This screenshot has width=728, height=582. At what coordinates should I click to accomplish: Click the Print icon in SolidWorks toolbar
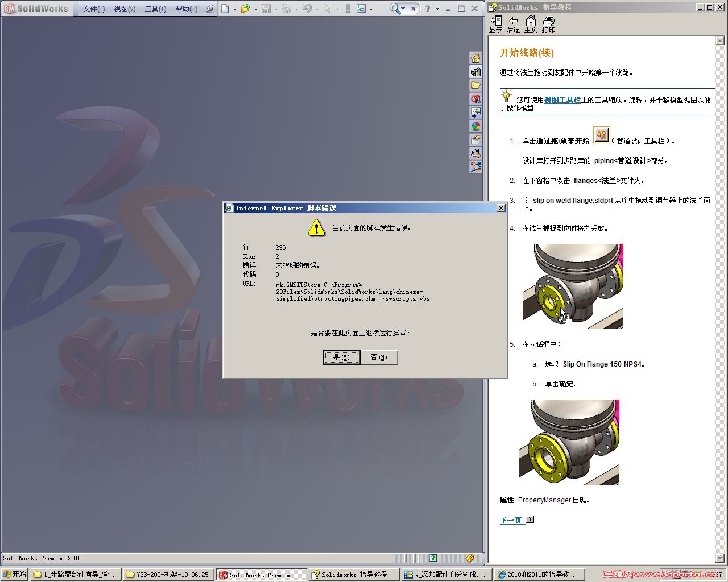(286, 9)
